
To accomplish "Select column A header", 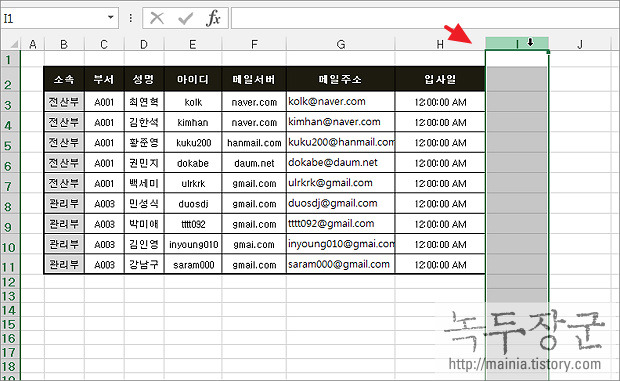I will (x=32, y=44).
